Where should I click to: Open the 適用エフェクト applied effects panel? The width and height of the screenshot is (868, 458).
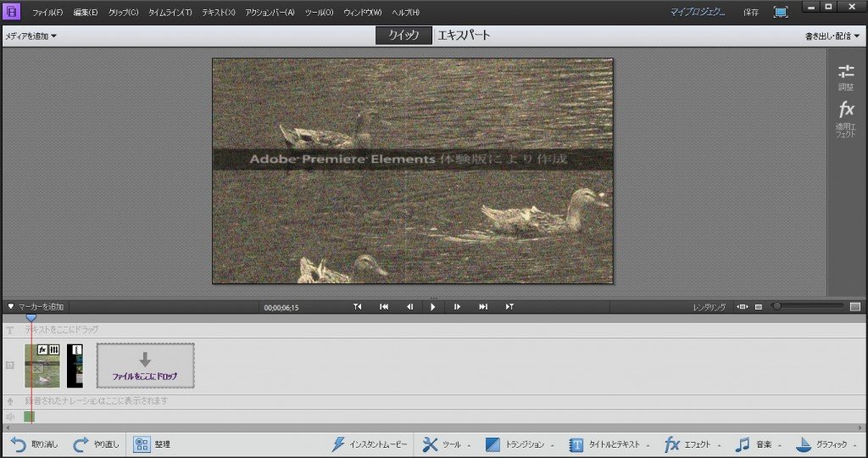tap(846, 119)
